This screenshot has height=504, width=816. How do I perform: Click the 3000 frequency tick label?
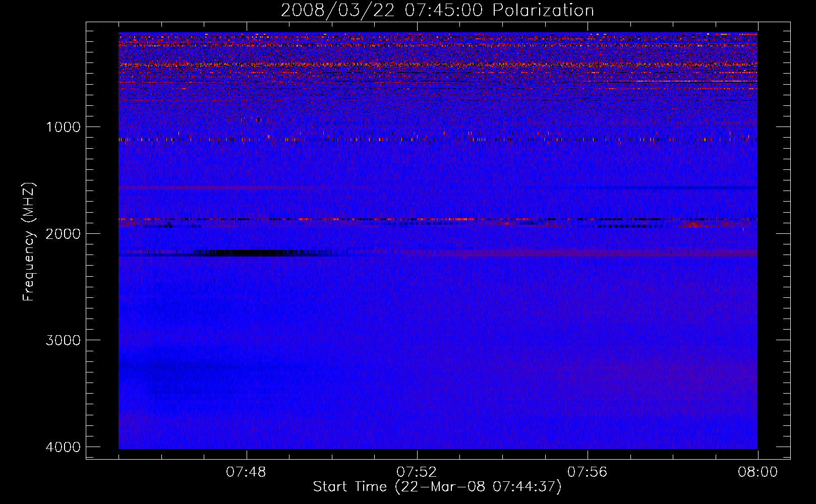tap(63, 340)
